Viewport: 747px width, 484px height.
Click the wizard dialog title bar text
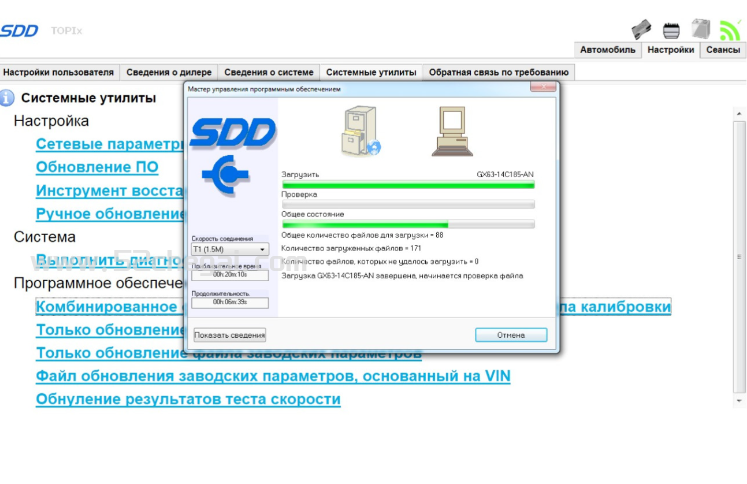(264, 89)
